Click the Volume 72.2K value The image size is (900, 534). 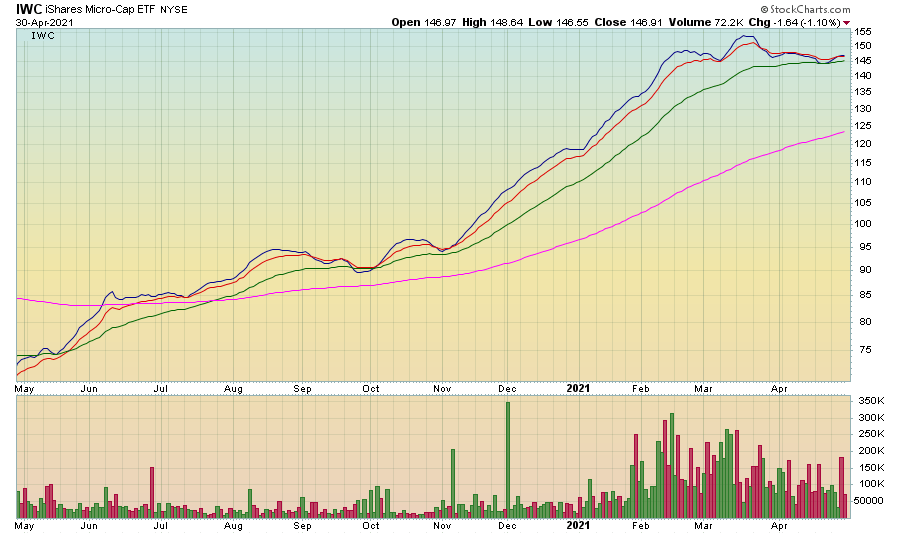pos(705,22)
